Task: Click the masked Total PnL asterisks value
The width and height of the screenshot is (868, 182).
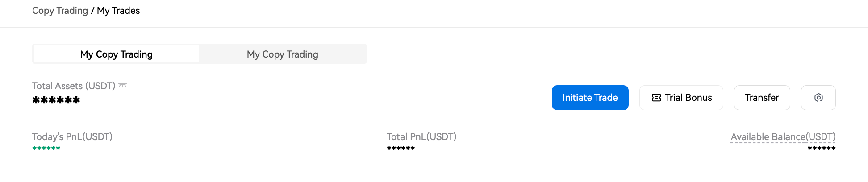Action: 401,149
